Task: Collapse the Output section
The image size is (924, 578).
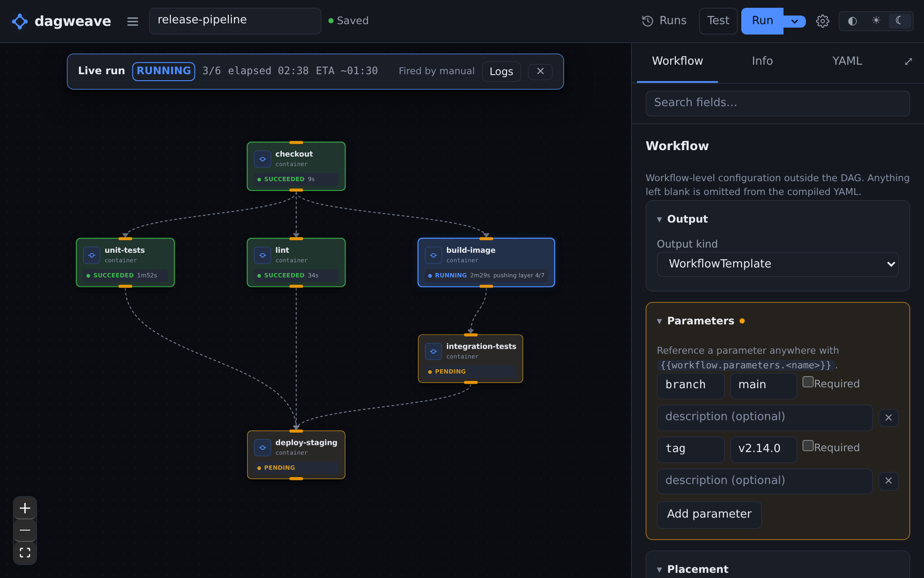Action: click(683, 219)
